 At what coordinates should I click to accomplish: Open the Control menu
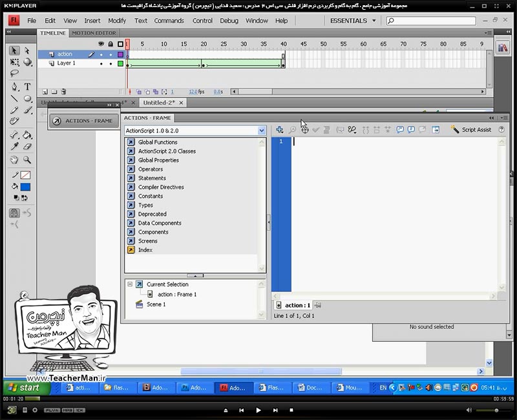point(202,21)
